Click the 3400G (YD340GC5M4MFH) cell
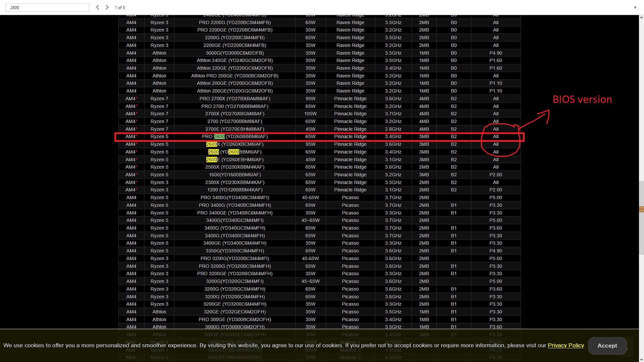This screenshot has width=644, height=362. (235, 228)
